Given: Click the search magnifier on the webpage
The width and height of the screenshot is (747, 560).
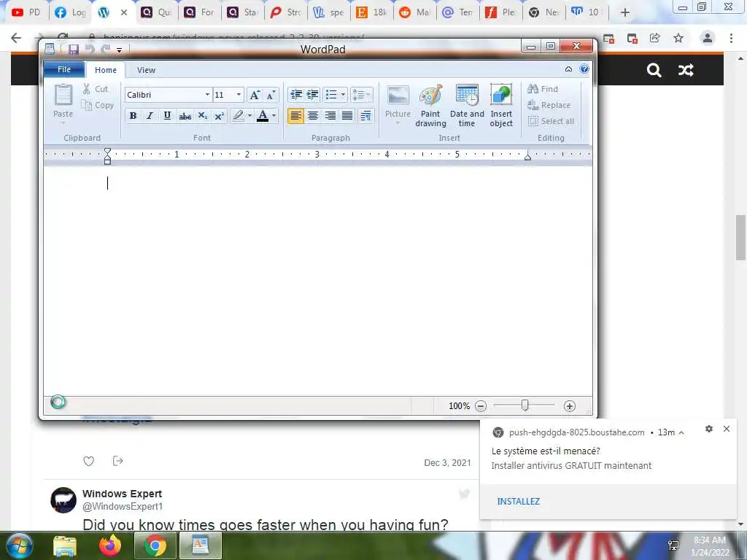Looking at the screenshot, I should coord(654,71).
